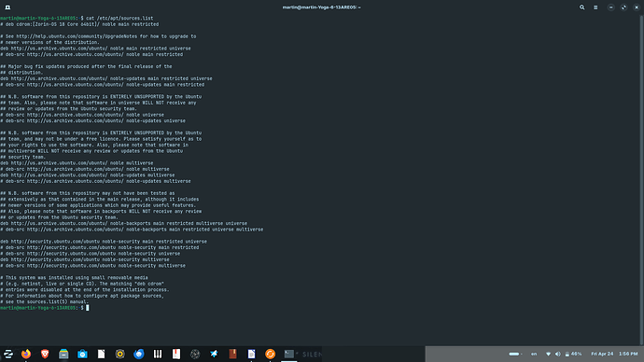Click the 'cat /etc/apt/sources.list' command text
This screenshot has width=644, height=362.
[119, 18]
